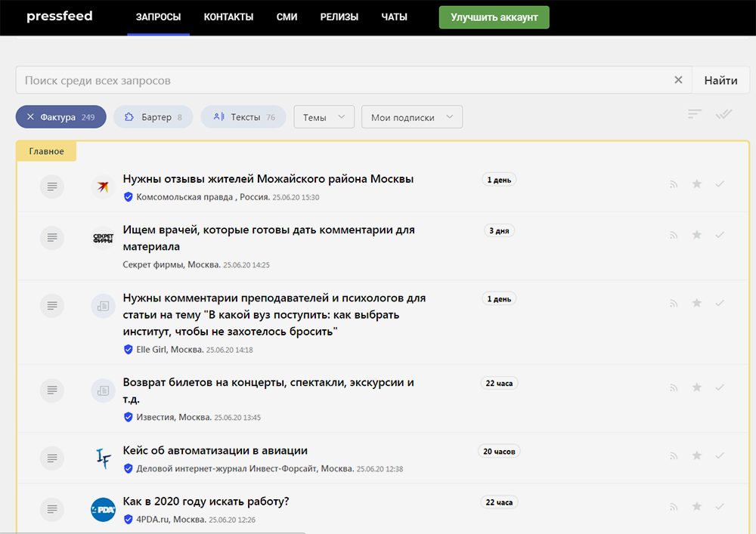Open Как в 2020 году искать работу
The image size is (756, 534).
(x=206, y=502)
